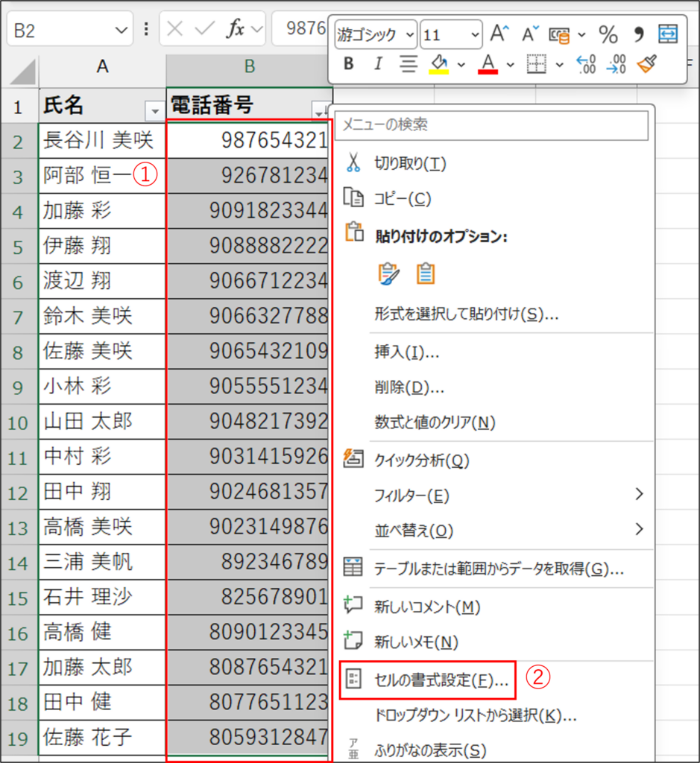Click the three-dot formula bar handle
Viewport: 700px width, 763px height.
click(x=146, y=29)
